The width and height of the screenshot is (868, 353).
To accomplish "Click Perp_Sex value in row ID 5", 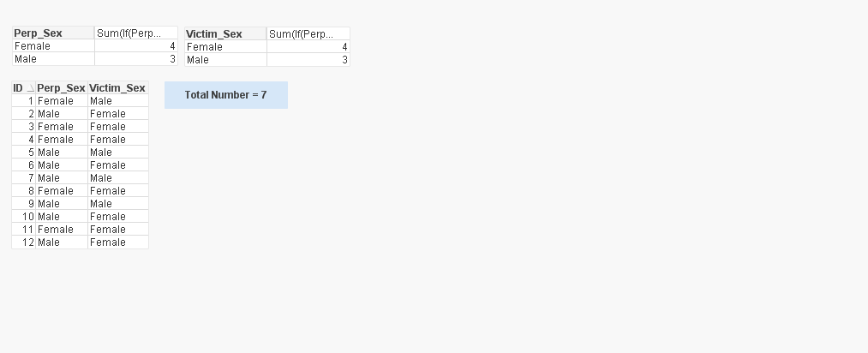I will click(49, 153).
